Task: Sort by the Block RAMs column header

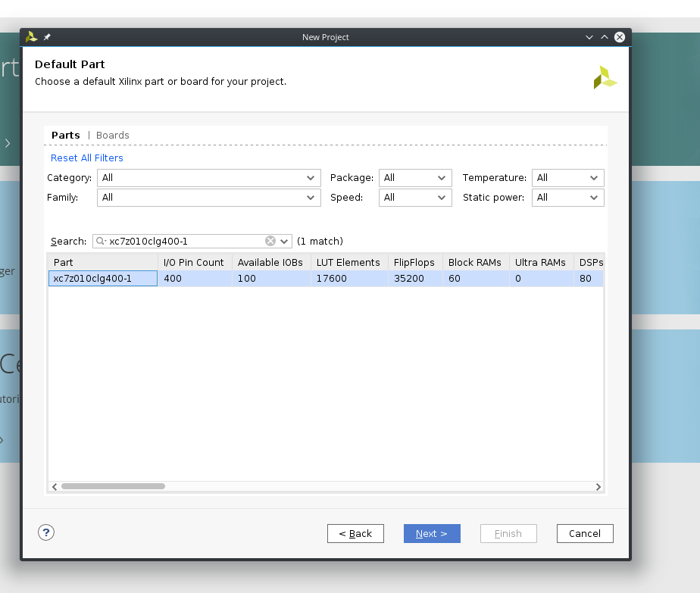Action: click(x=476, y=262)
